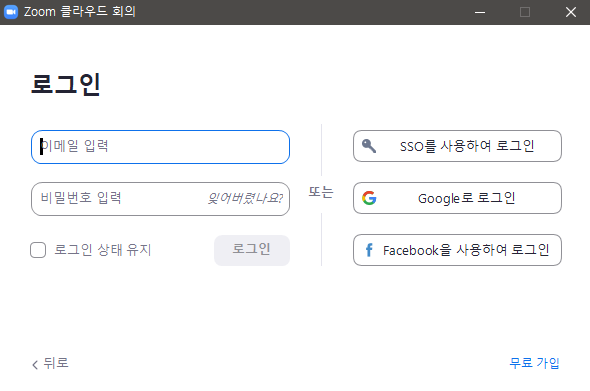Select Facebook을 사용하여 로그인 button
This screenshot has height=391, width=590.
pyautogui.click(x=457, y=250)
